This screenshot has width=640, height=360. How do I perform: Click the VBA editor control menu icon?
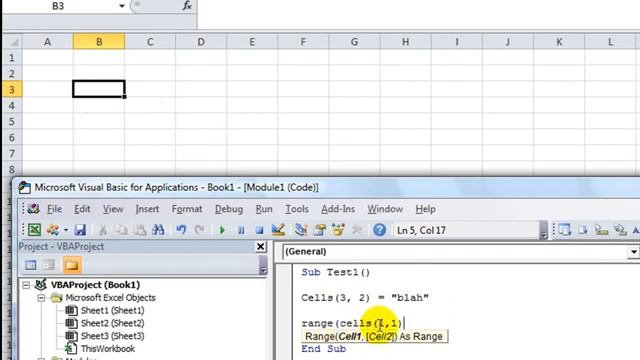[x=33, y=209]
